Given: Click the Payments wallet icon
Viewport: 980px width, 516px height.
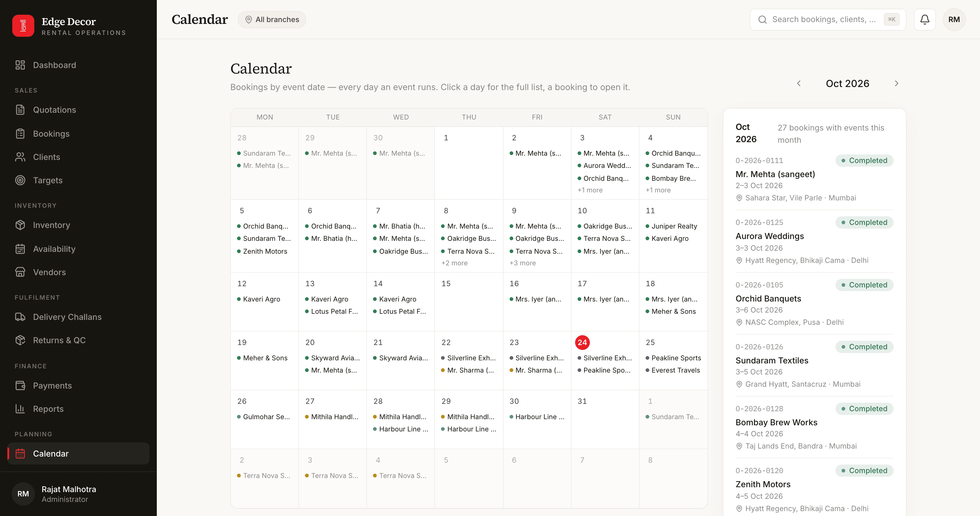Looking at the screenshot, I should point(20,385).
